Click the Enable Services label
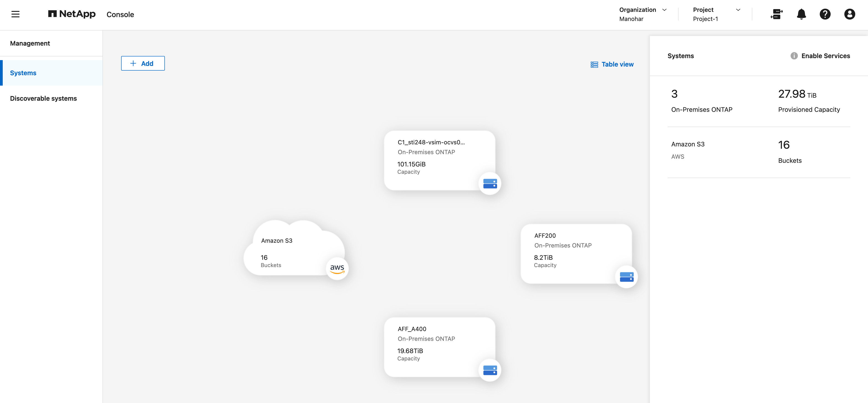The width and height of the screenshot is (868, 403). click(826, 56)
